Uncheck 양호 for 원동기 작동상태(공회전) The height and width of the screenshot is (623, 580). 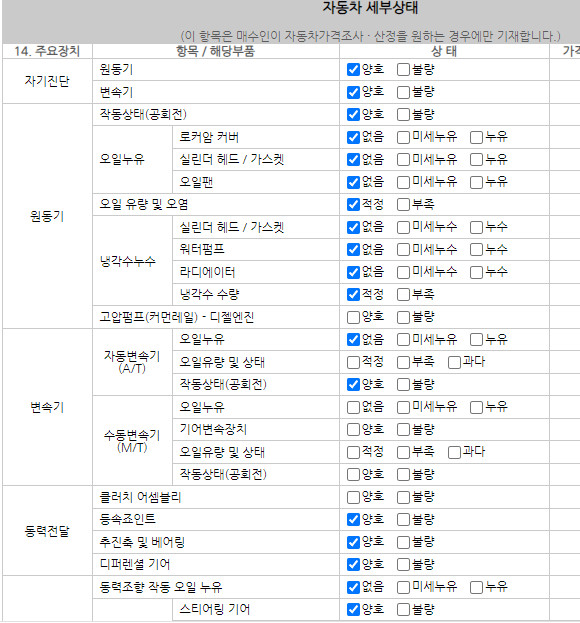click(353, 115)
